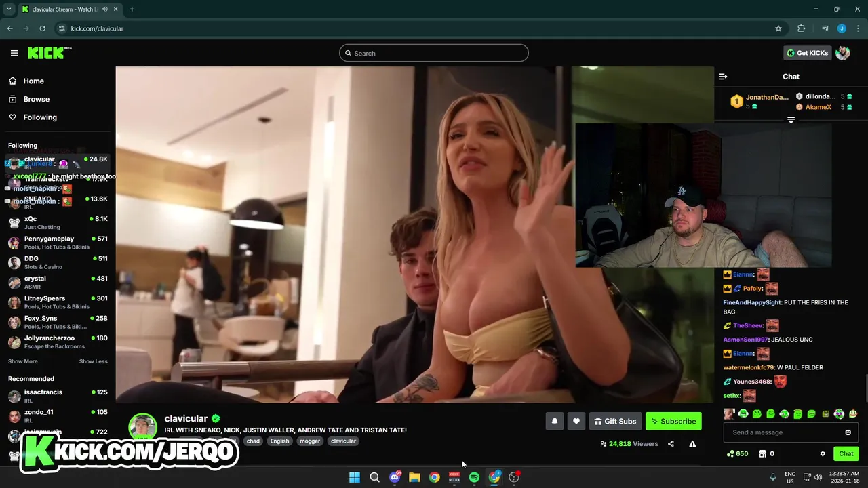Collapse the chat panel with arrow icon
The image size is (868, 488).
point(723,77)
